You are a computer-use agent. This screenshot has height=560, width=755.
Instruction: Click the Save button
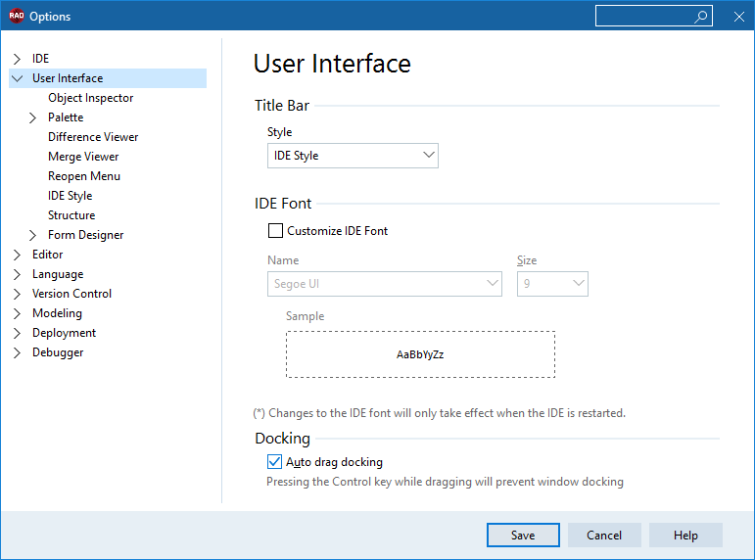[x=523, y=535]
